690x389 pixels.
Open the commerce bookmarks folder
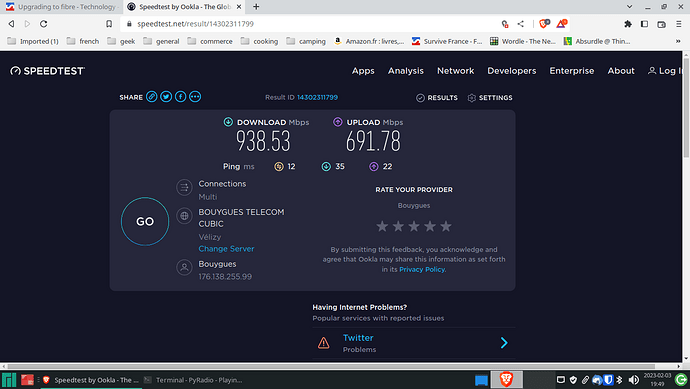(x=209, y=41)
